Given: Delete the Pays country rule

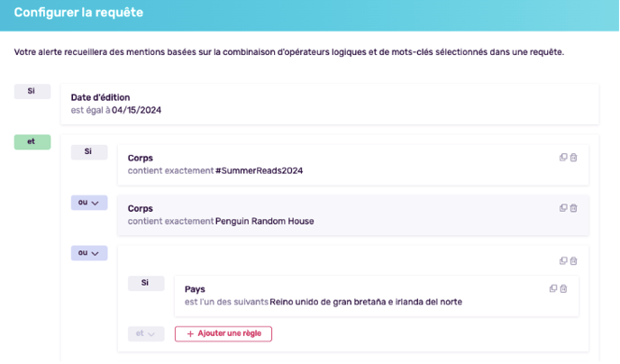Looking at the screenshot, I should (x=563, y=288).
